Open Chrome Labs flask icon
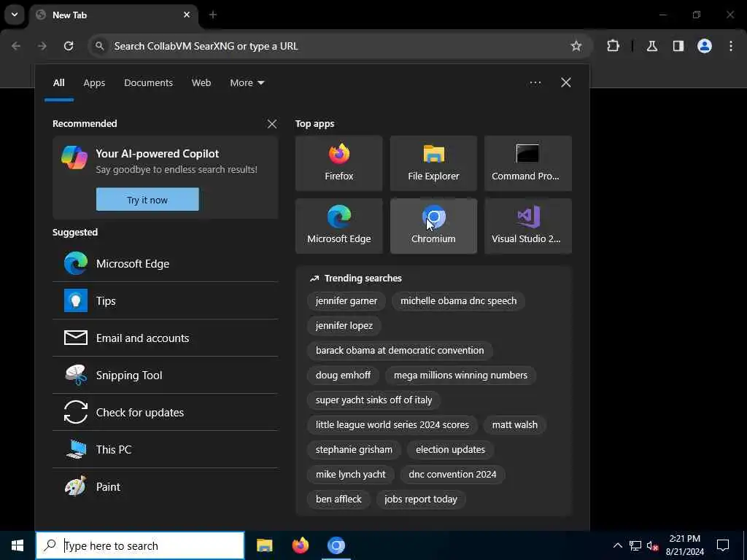The image size is (747, 560). [652, 46]
